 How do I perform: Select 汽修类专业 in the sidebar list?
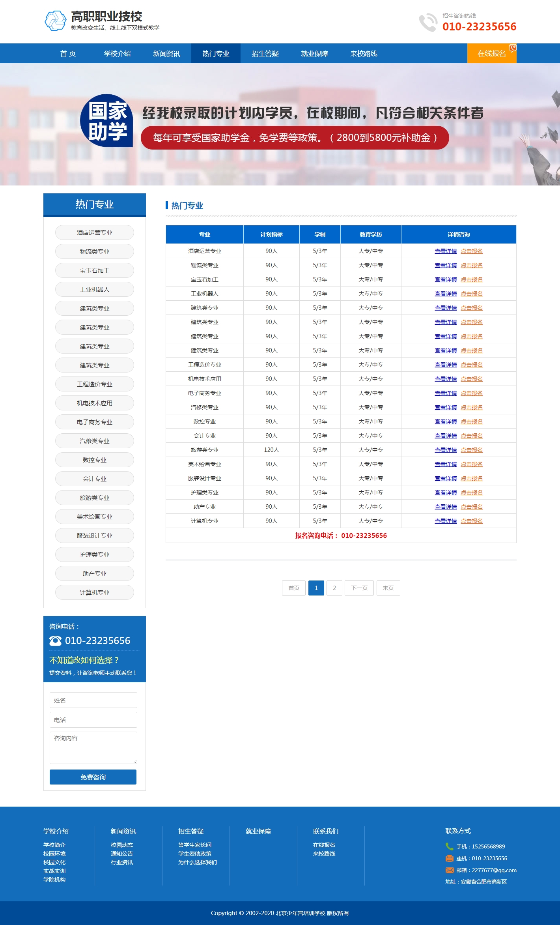(95, 441)
